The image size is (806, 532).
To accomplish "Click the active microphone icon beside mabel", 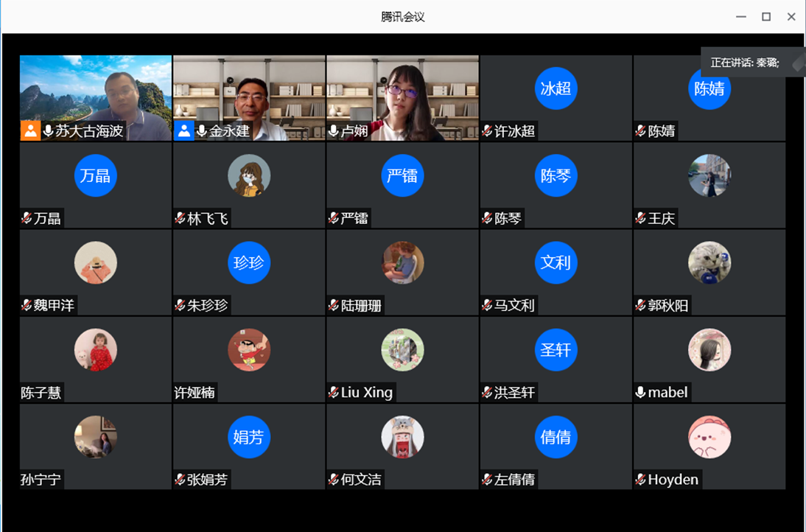I will (640, 393).
